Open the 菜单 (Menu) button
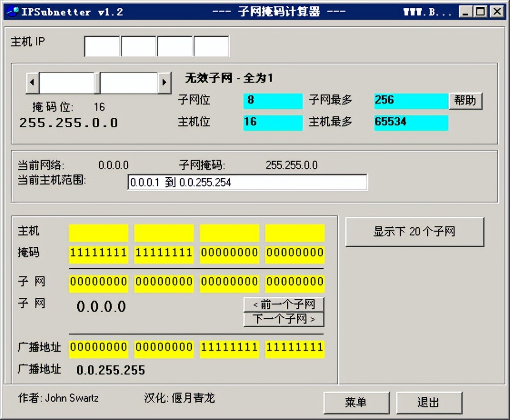The height and width of the screenshot is (420, 510). click(357, 402)
